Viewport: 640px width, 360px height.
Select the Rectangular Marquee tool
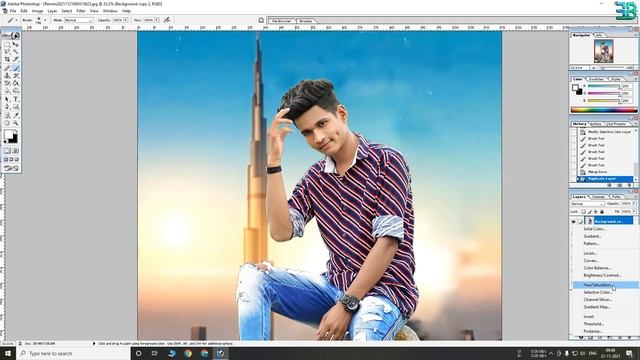coord(7,44)
